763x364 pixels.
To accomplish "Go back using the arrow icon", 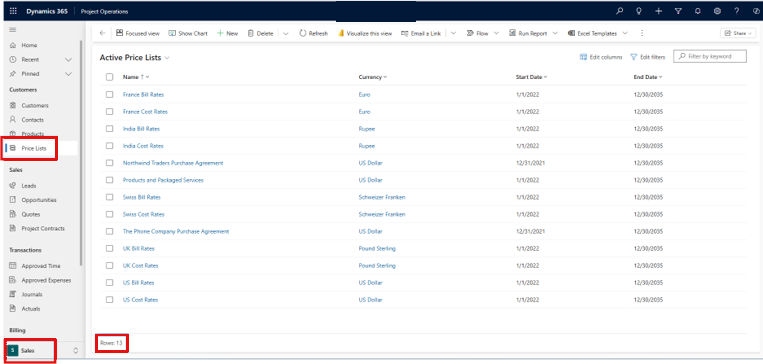I will pos(102,34).
